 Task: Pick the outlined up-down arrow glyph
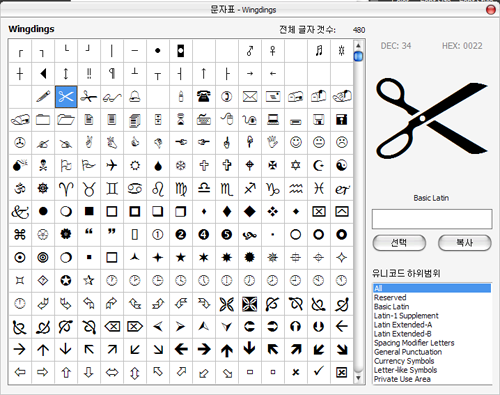pyautogui.click(x=135, y=372)
